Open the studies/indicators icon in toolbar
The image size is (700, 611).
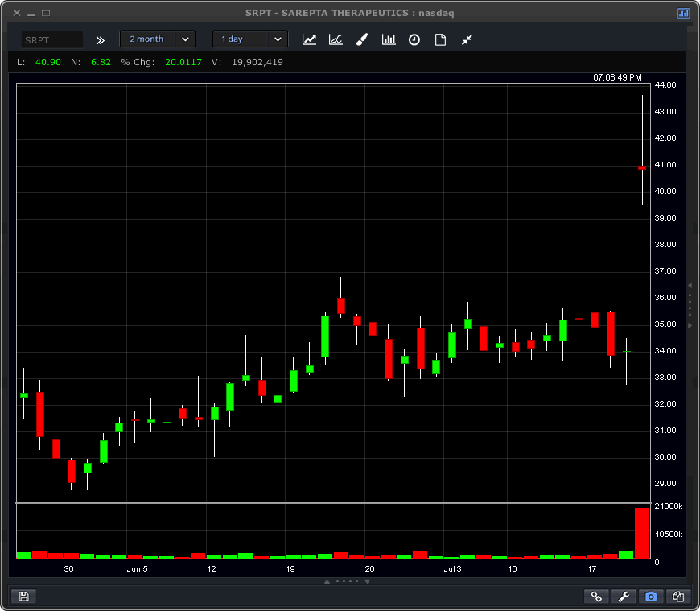336,39
